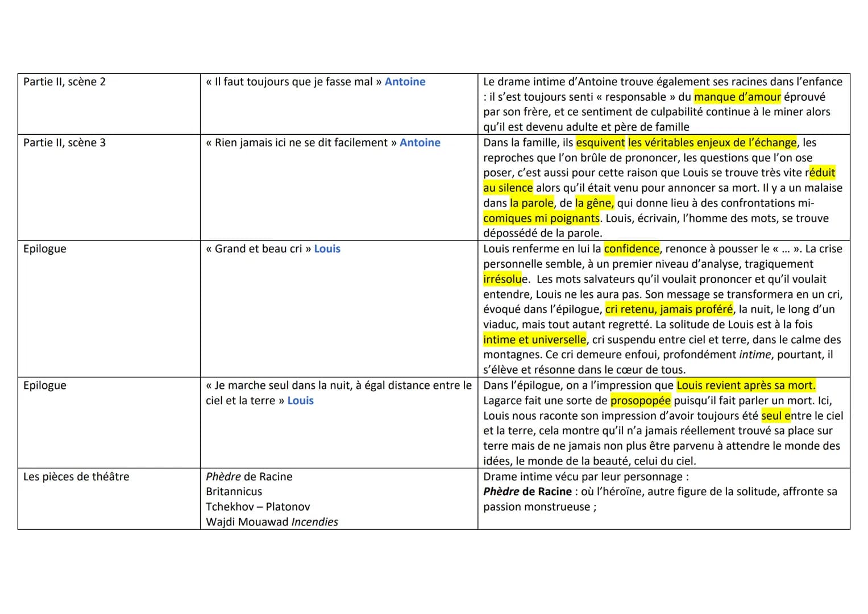Click highlighted 'les véritables enjeux de l'échange'

click(712, 143)
